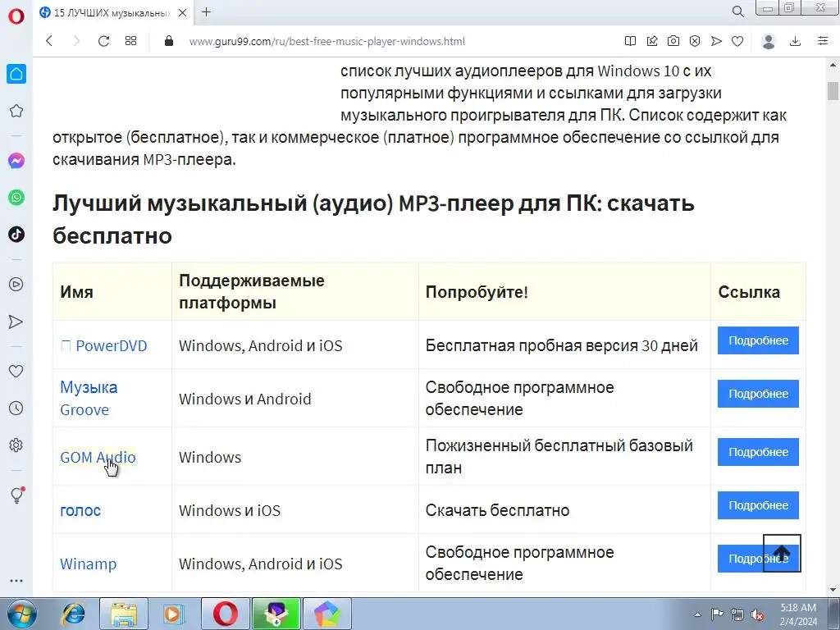Toggle reader mode book icon
The height and width of the screenshot is (630, 840).
point(631,41)
